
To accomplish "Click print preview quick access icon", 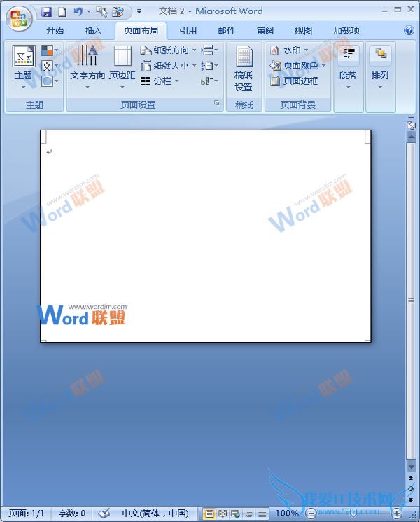I will [x=101, y=12].
